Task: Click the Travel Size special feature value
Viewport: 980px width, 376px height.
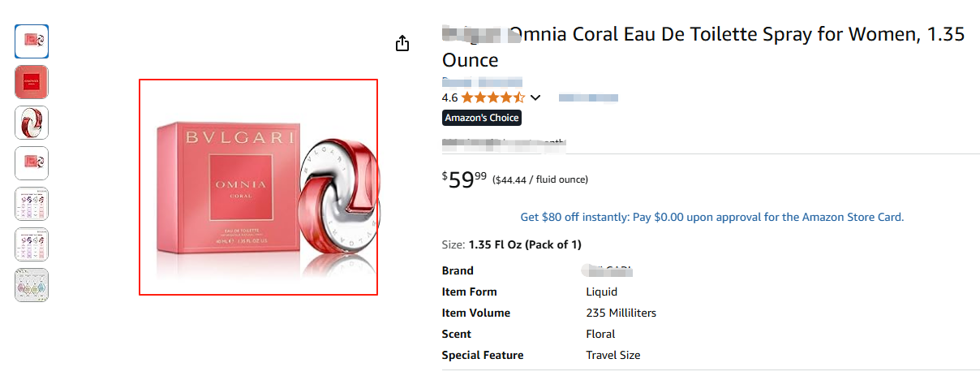Action: pyautogui.click(x=612, y=355)
